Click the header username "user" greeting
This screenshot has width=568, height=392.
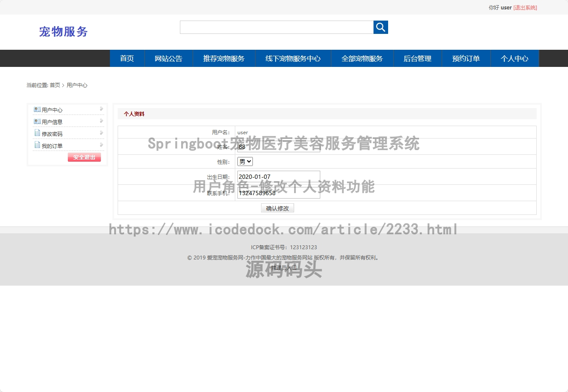(506, 8)
